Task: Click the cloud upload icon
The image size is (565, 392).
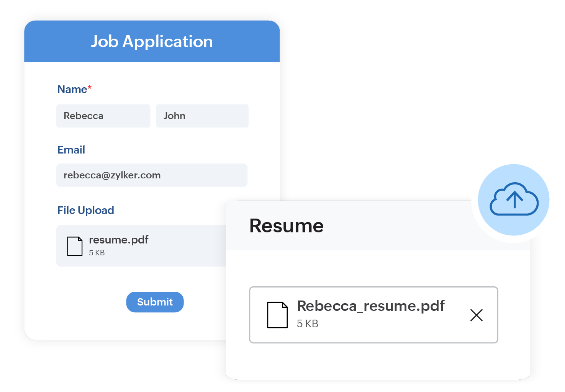Action: click(514, 199)
